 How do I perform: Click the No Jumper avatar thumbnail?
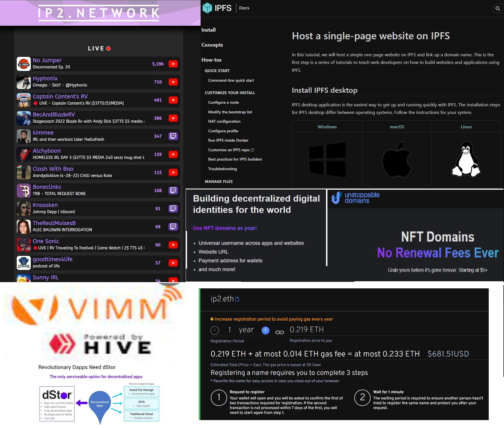tap(24, 64)
